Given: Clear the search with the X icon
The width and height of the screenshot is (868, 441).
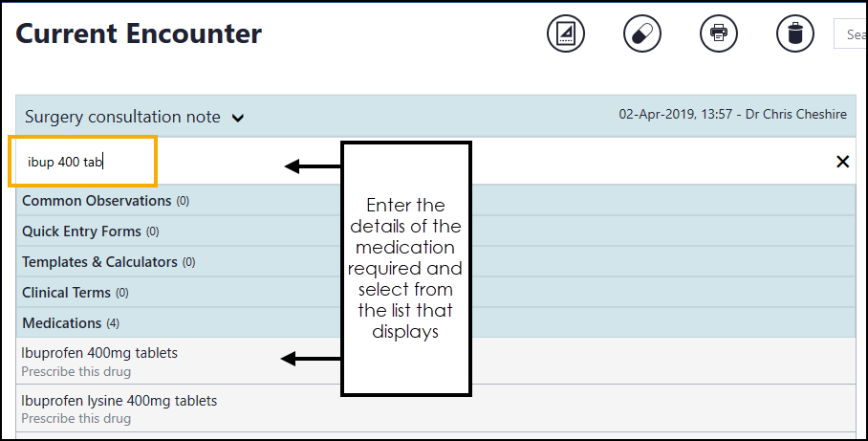Looking at the screenshot, I should pos(842,162).
